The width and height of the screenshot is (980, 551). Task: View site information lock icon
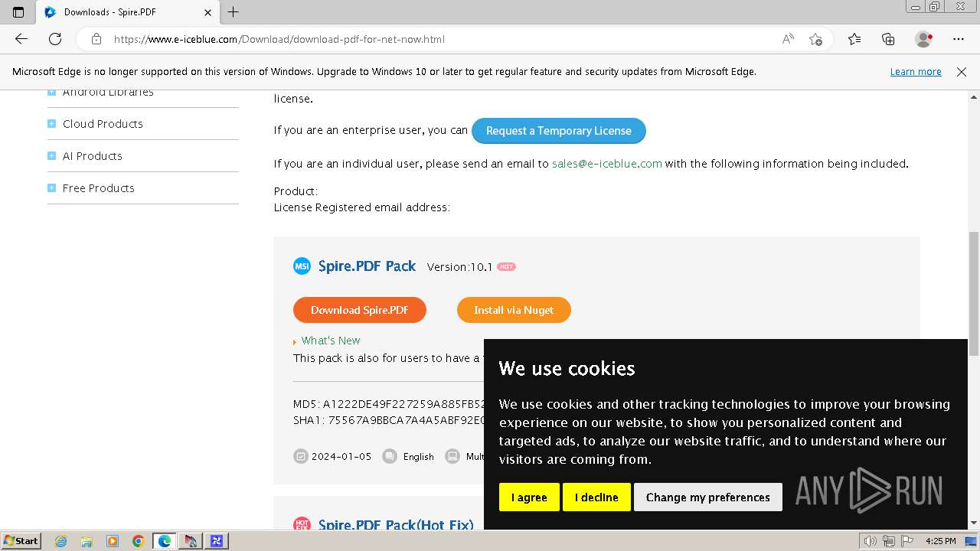point(96,39)
